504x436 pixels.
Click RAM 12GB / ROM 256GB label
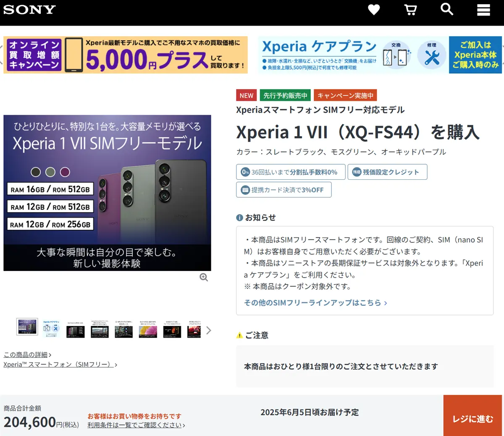coord(50,224)
